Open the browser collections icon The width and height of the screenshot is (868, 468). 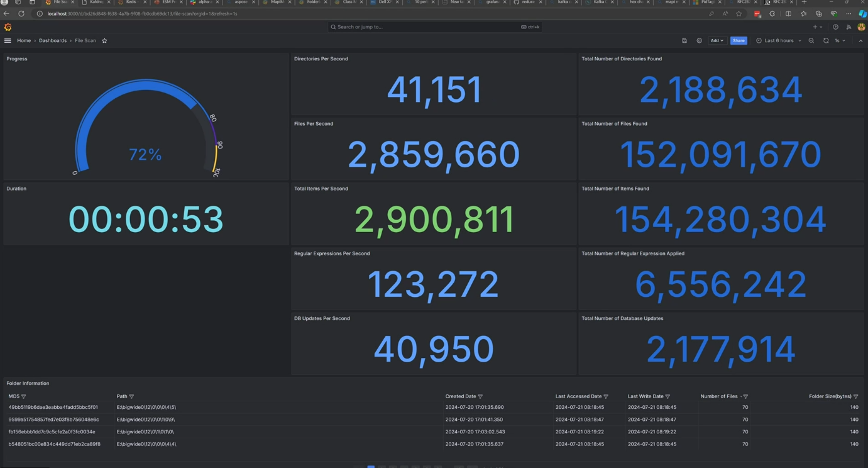pyautogui.click(x=818, y=14)
